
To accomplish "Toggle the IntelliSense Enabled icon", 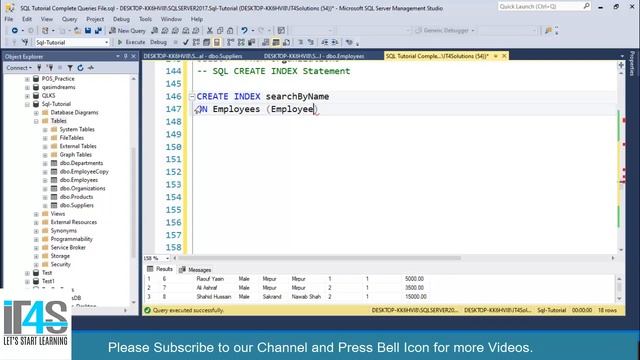I will (x=217, y=42).
